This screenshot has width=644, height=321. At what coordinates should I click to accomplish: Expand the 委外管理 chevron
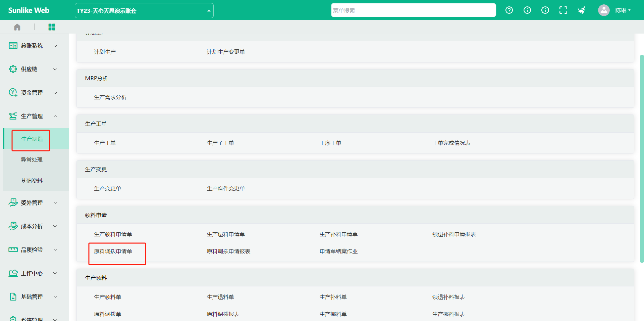[x=55, y=203]
